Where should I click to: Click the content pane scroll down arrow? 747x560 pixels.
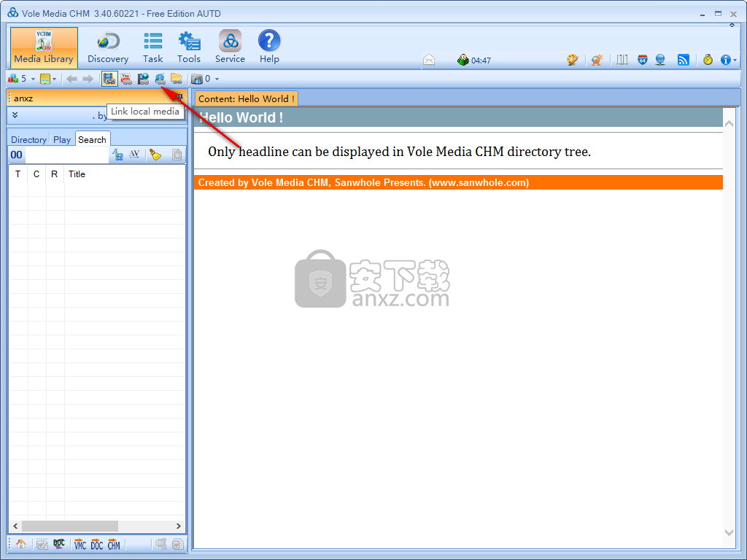tap(729, 532)
